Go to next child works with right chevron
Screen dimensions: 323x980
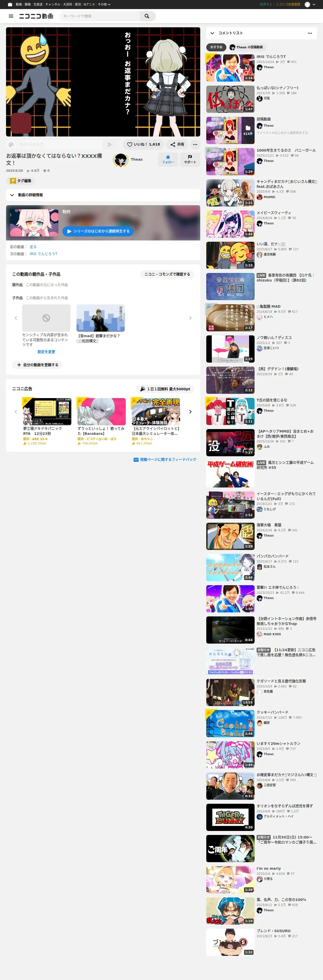[190, 318]
